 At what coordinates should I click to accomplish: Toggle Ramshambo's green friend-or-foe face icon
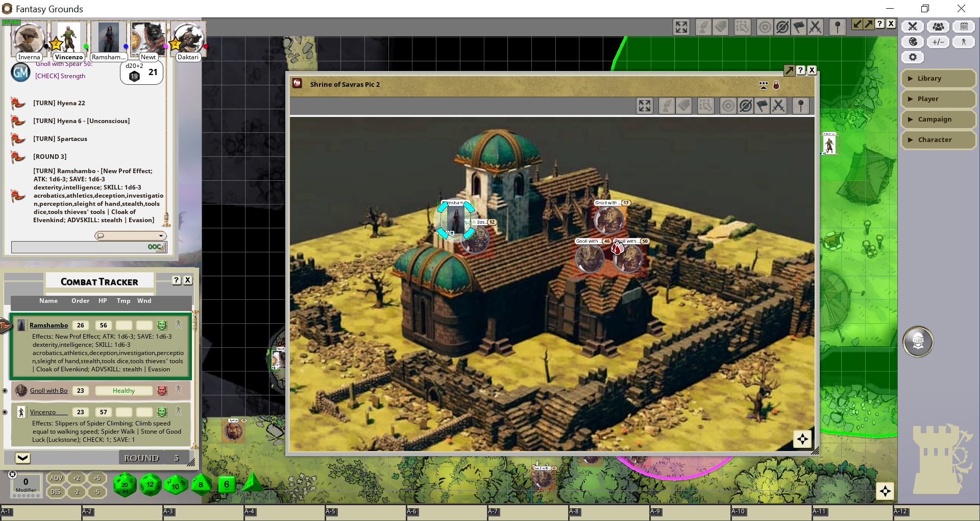point(162,325)
